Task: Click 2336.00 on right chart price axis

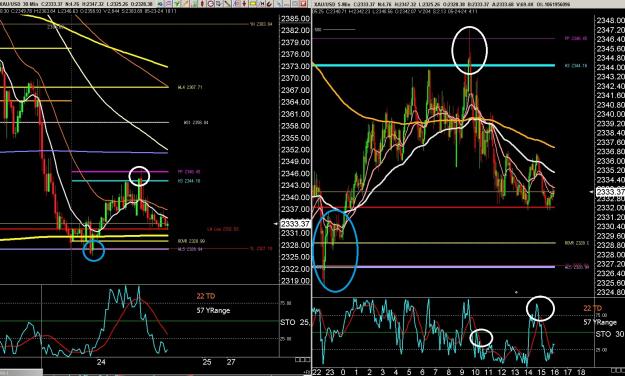Action: (x=610, y=161)
